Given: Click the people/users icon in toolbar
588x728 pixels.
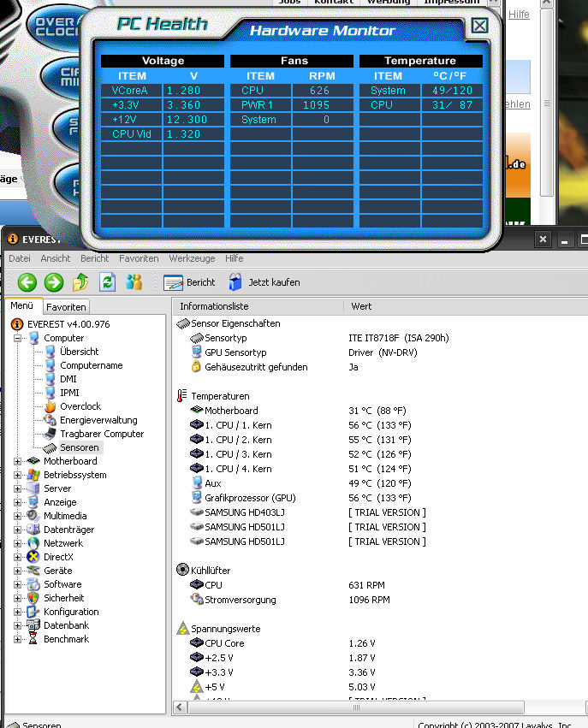Looking at the screenshot, I should pos(134,281).
